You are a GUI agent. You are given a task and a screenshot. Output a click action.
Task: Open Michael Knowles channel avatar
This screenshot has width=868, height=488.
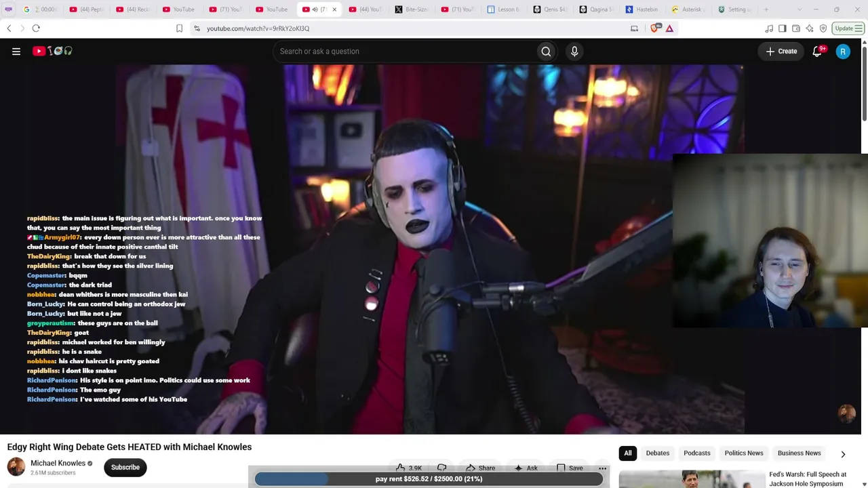click(16, 467)
